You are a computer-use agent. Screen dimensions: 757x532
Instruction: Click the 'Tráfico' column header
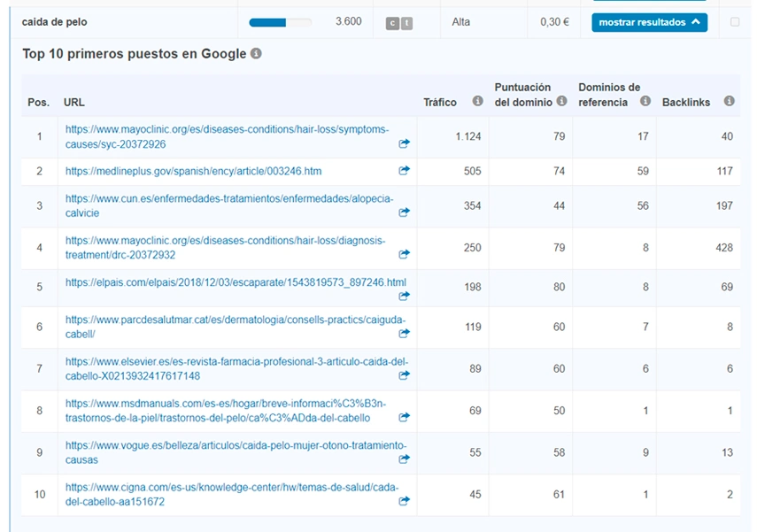[x=440, y=103]
